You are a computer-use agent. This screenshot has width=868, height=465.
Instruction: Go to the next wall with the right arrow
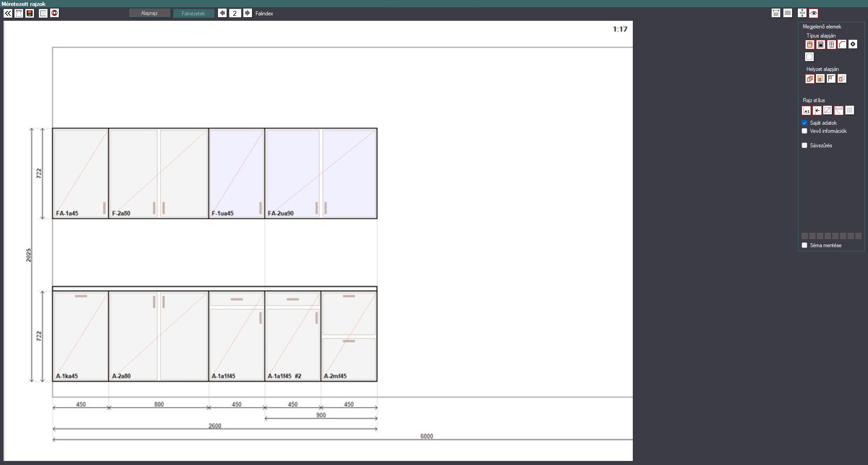coord(247,13)
